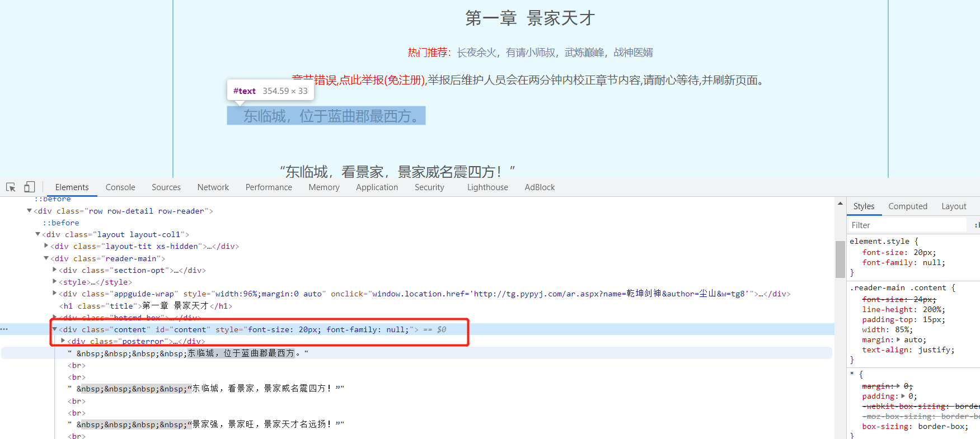Expand the posterror div node
This screenshot has width=980, height=439.
pos(63,341)
